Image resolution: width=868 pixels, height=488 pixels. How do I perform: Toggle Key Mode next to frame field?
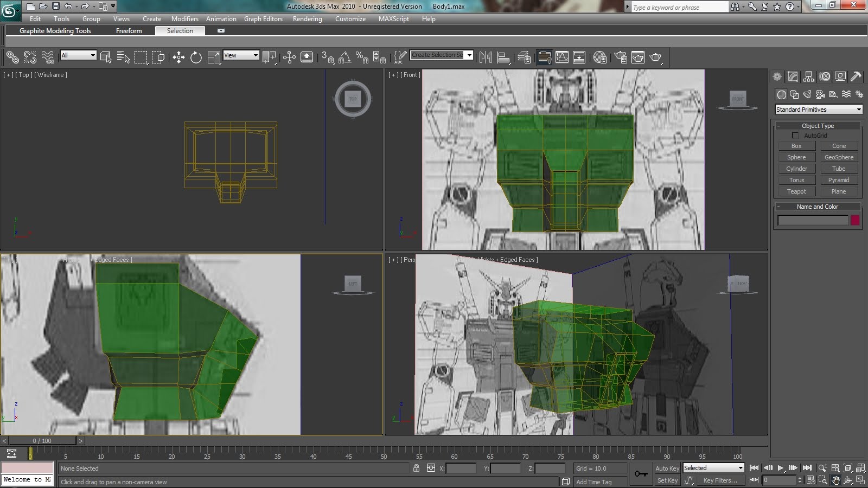point(754,480)
